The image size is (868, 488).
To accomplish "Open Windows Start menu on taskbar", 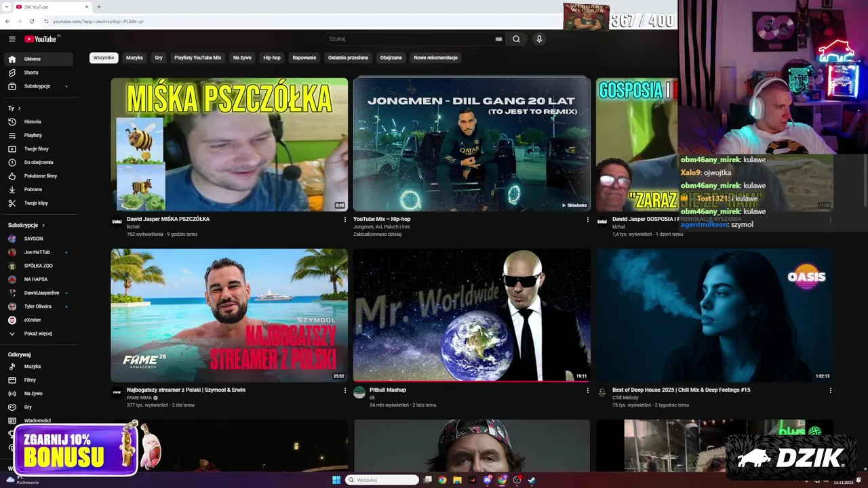I will tap(336, 480).
